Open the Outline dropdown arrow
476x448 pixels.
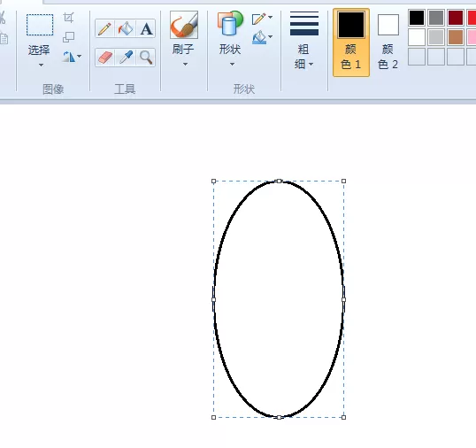[270, 17]
